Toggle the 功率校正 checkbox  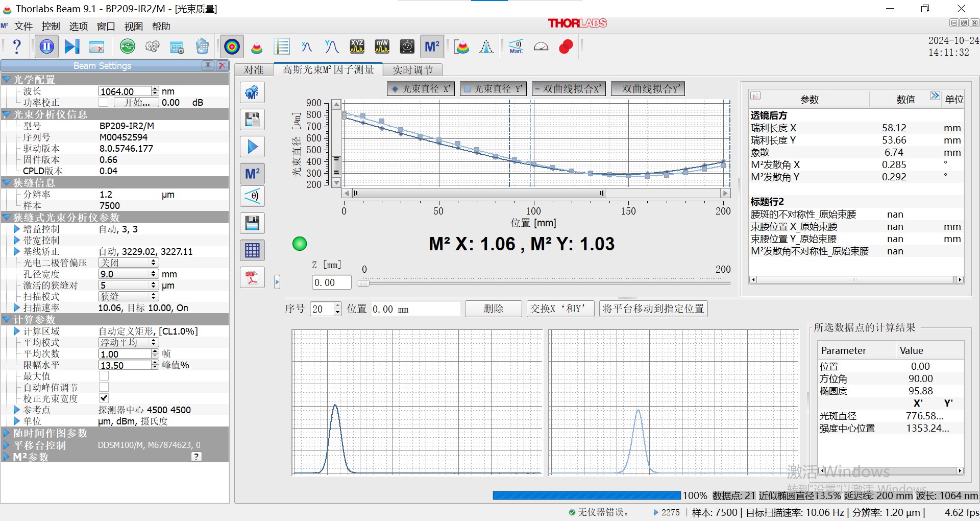click(104, 102)
